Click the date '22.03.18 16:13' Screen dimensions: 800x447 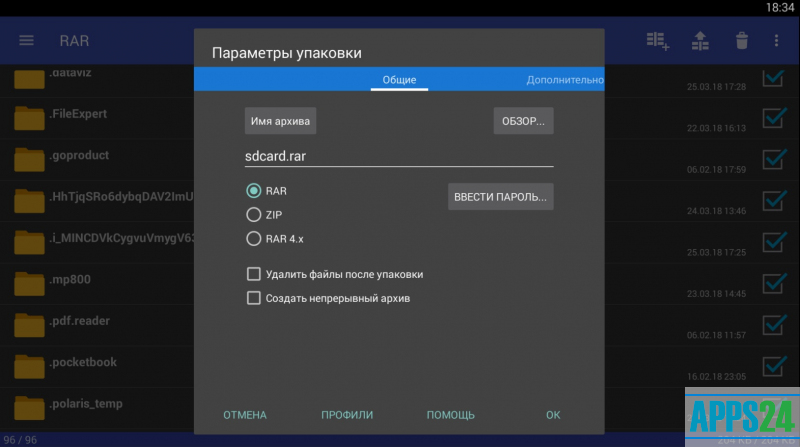pos(716,128)
